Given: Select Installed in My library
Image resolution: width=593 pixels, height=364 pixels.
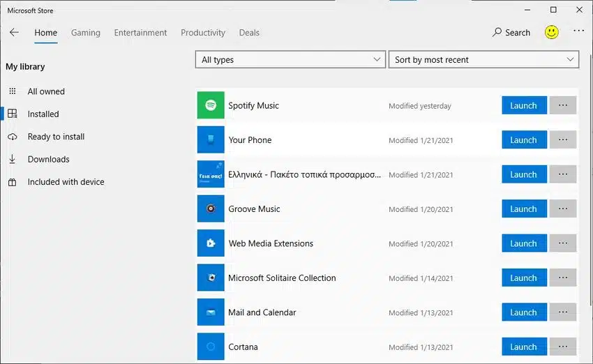Looking at the screenshot, I should click(x=43, y=114).
